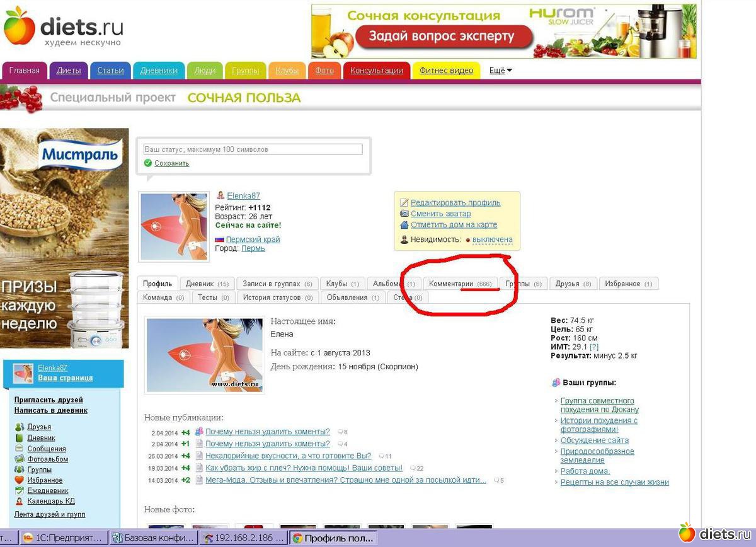Click the Календарь КД calendar icon

(20, 501)
